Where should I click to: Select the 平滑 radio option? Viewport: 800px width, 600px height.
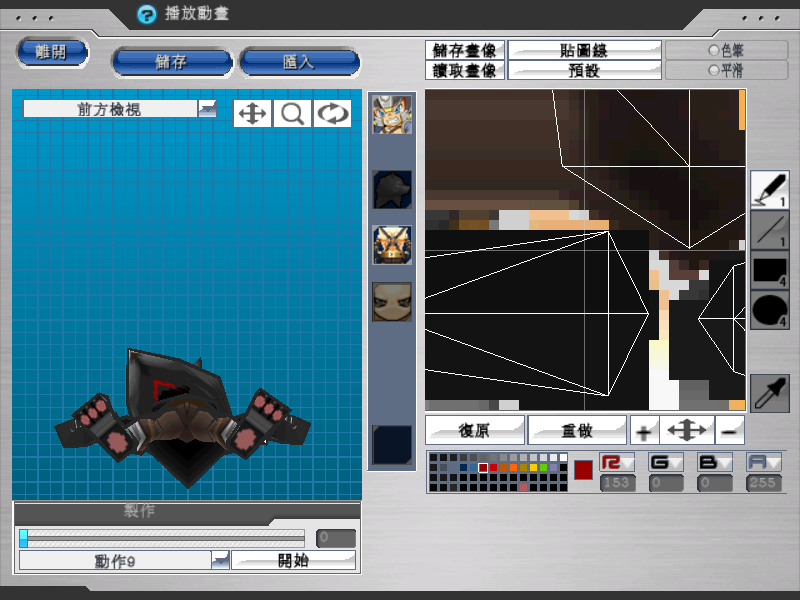pyautogui.click(x=712, y=70)
